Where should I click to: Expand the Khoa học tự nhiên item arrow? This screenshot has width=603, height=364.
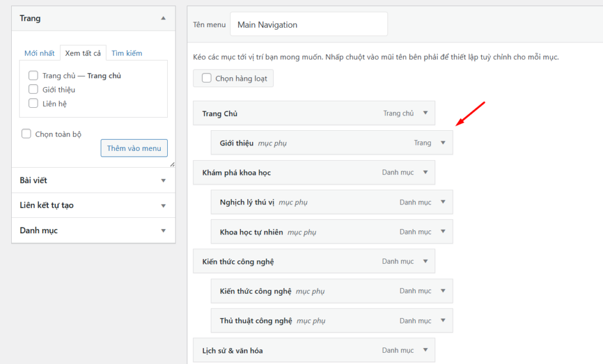[443, 231]
